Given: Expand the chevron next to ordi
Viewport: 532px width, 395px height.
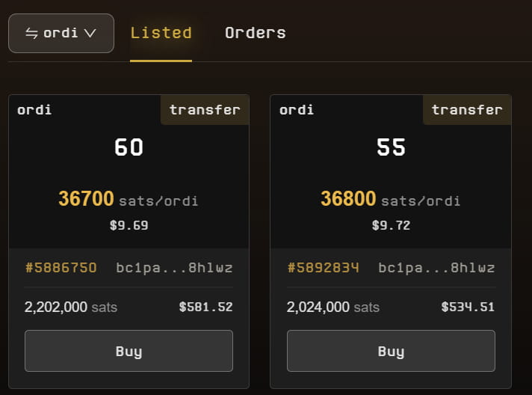Looking at the screenshot, I should tap(90, 34).
